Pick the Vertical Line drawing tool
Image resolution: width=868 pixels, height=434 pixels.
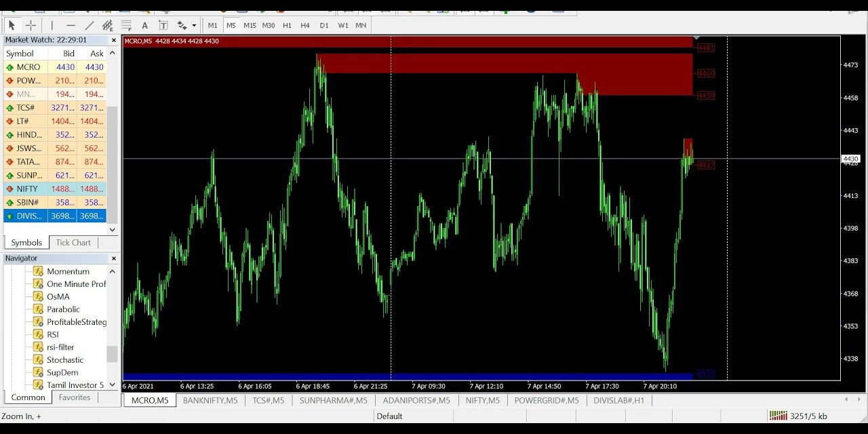52,26
